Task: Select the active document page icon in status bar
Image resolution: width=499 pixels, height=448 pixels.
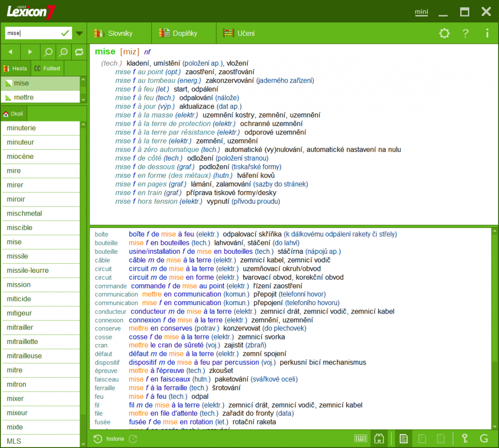Action: click(403, 439)
